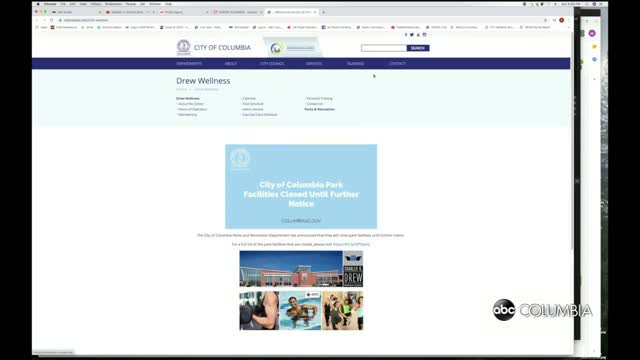Click the City of Columbia seal logo
640x360 pixels.
point(184,47)
